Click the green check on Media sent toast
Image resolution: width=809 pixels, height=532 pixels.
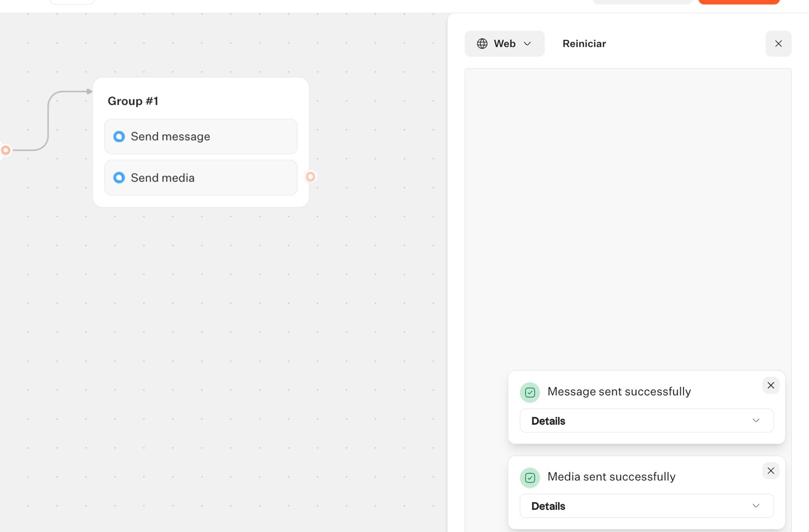coord(530,478)
